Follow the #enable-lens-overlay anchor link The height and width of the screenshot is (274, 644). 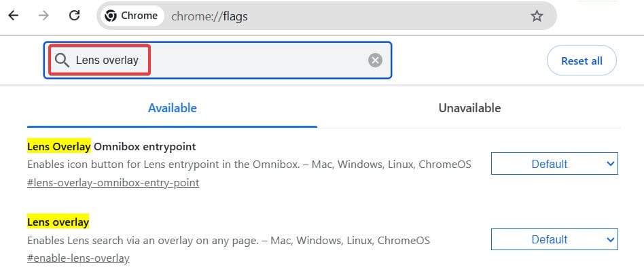[x=78, y=258]
